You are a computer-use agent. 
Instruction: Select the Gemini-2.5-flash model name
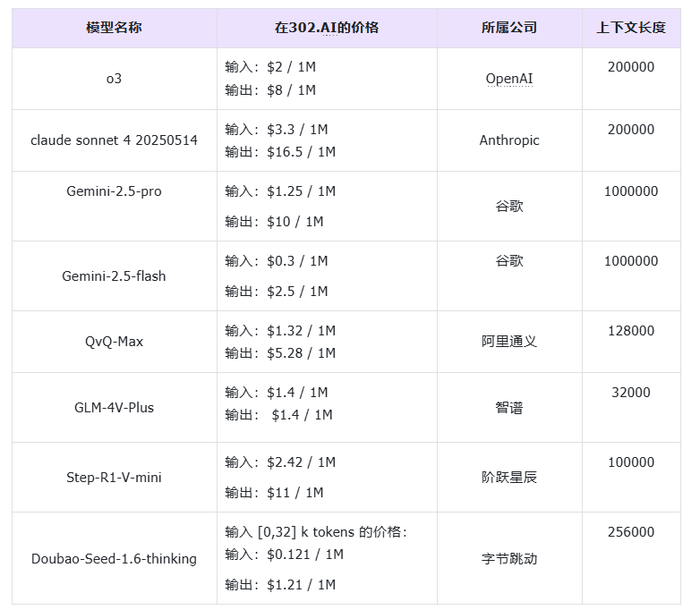pos(114,275)
